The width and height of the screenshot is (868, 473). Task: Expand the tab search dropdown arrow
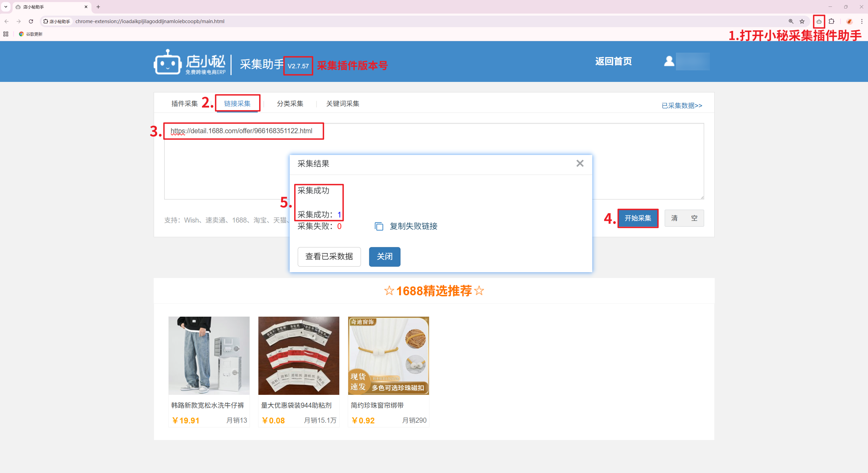pyautogui.click(x=6, y=7)
